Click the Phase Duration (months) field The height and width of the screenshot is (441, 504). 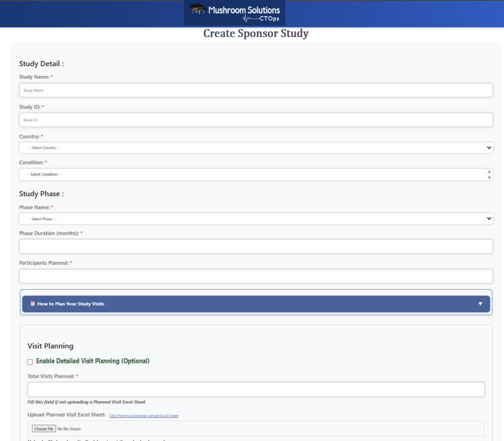pyautogui.click(x=256, y=246)
